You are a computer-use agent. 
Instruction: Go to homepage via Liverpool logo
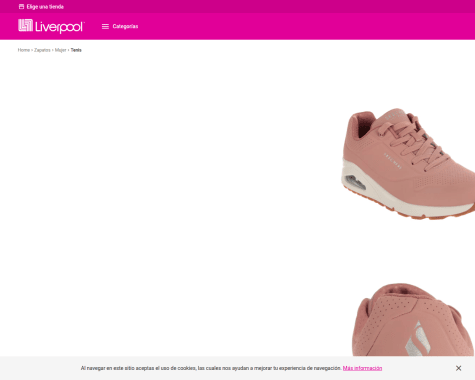click(51, 26)
